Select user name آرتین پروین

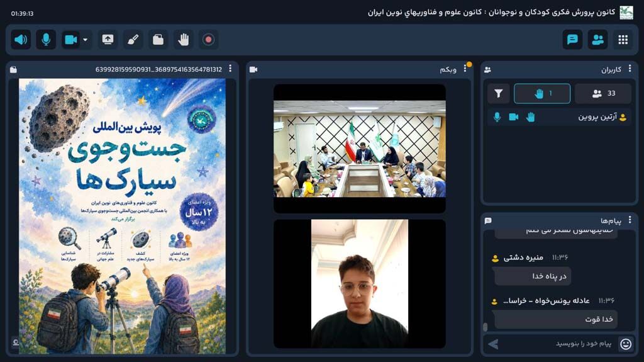(x=597, y=117)
